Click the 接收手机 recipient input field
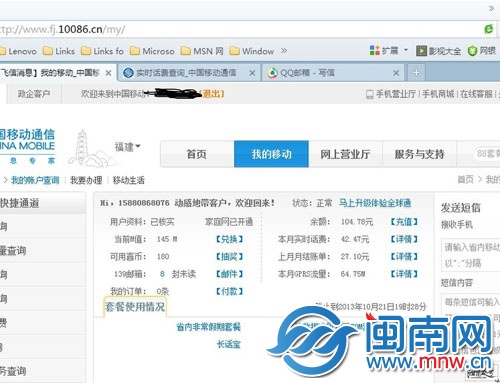The width and height of the screenshot is (500, 383). coord(471,255)
